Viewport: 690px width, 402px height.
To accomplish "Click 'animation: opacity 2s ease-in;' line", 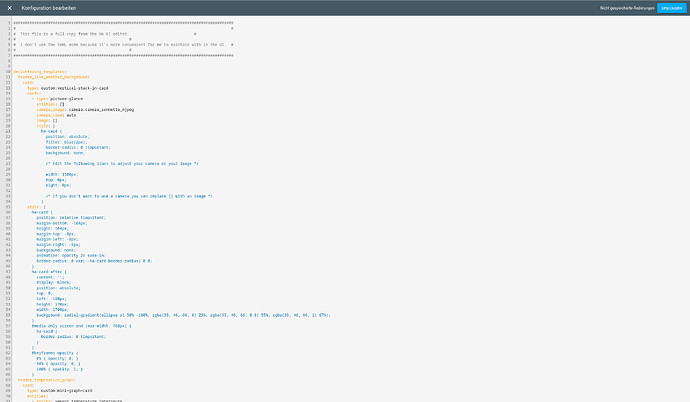I will [x=71, y=256].
